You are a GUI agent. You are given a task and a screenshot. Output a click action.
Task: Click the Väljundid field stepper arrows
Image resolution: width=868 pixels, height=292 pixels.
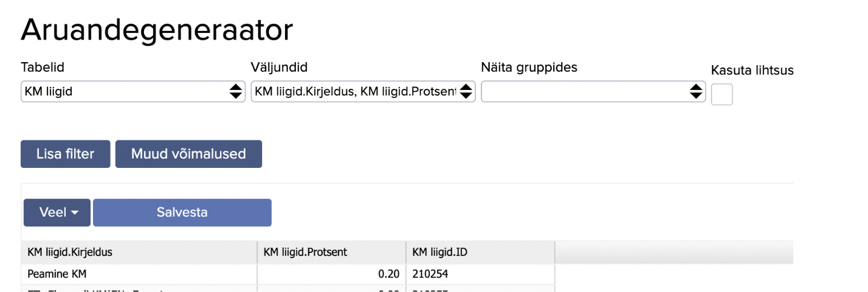(466, 92)
